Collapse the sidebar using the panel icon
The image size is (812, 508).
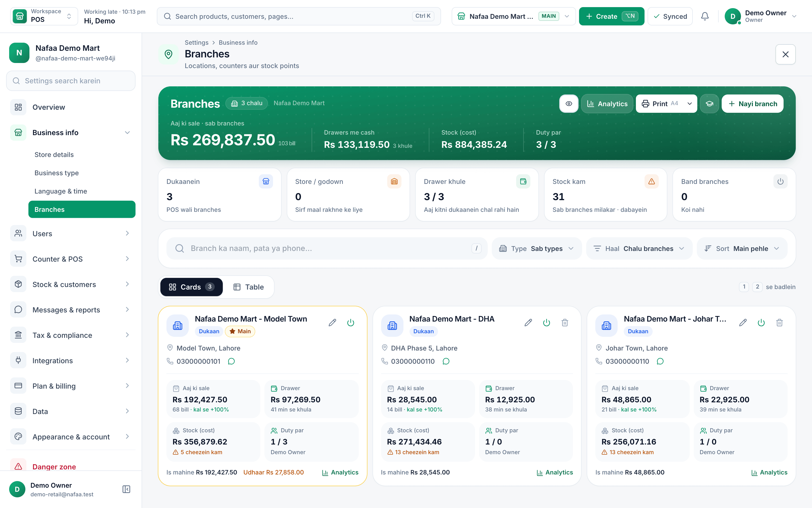tap(126, 489)
